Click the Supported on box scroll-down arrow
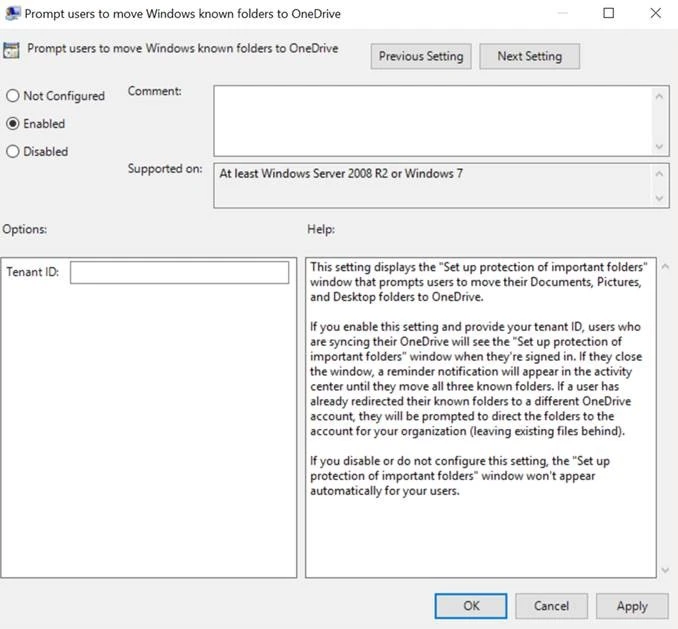678x629 pixels. pyautogui.click(x=660, y=198)
